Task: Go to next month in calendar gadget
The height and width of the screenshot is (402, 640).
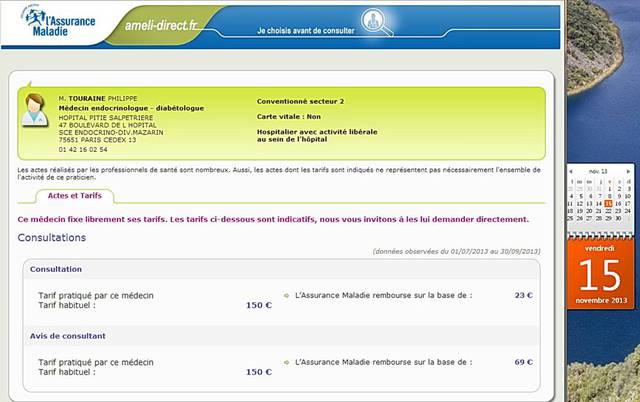Action: click(627, 171)
